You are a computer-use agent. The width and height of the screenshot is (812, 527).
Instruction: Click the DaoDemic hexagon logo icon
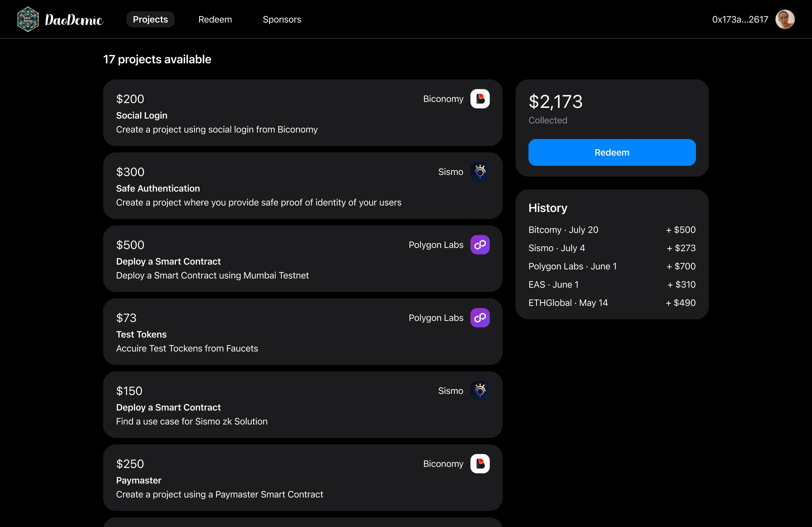point(28,19)
